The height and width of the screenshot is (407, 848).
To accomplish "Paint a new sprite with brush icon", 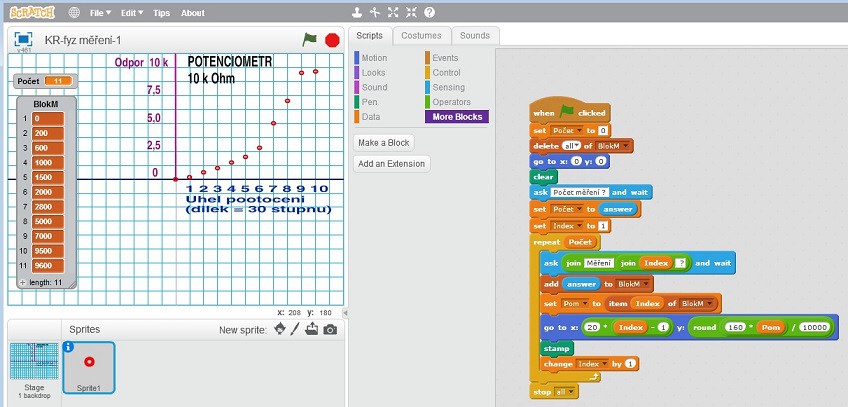I will pos(295,330).
